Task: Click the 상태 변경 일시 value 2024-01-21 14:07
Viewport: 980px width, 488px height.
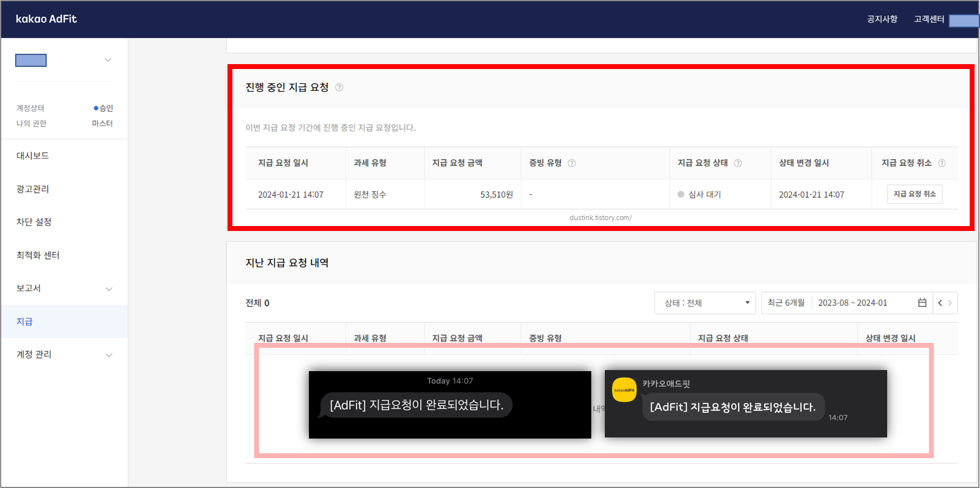Action: 812,195
